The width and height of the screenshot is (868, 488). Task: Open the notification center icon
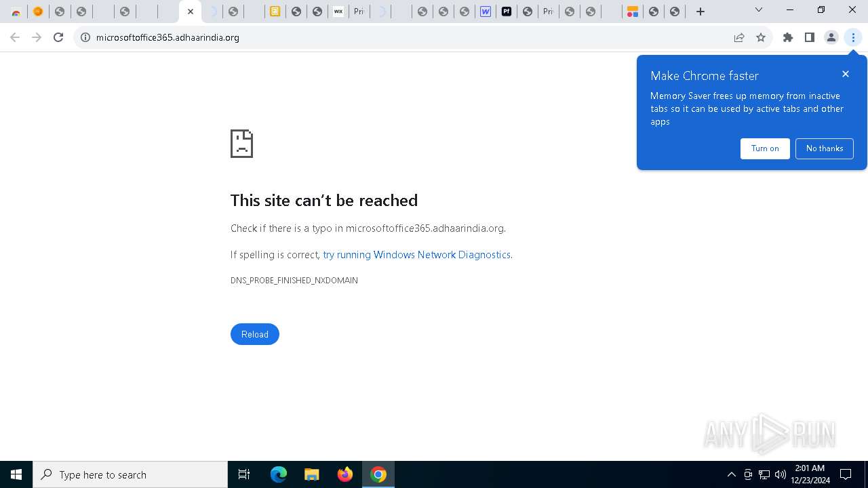coord(846,474)
